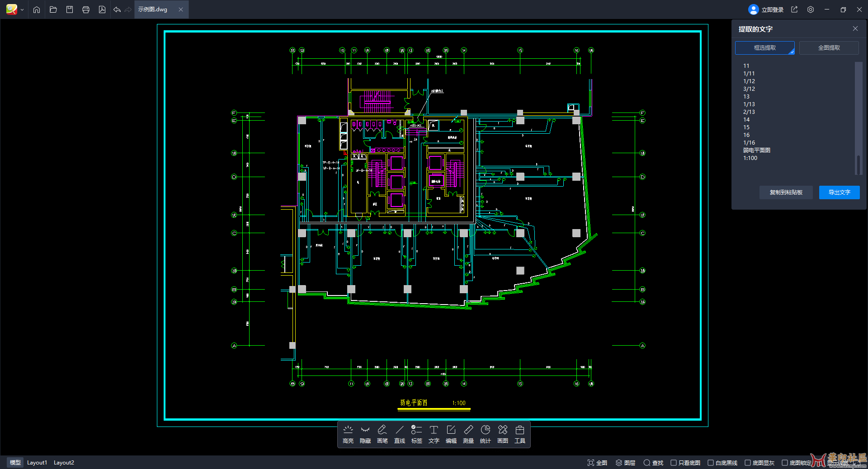This screenshot has width=868, height=469.
Task: Select the 模型 model tab
Action: pyautogui.click(x=15, y=462)
